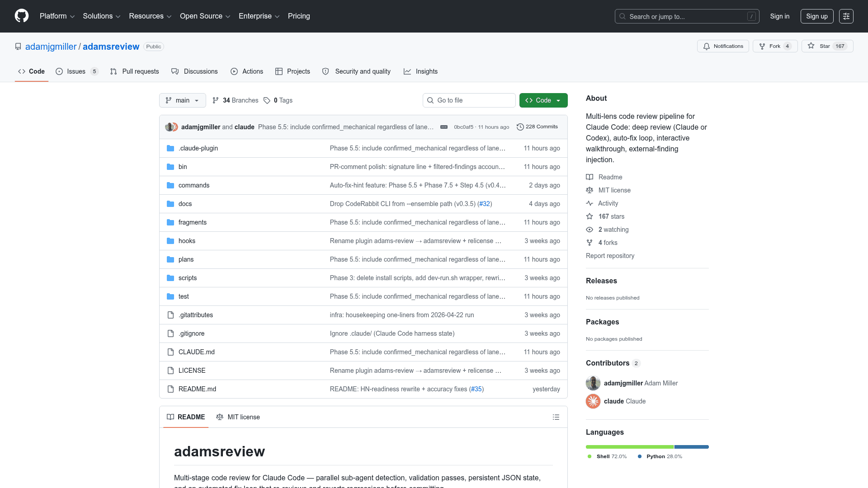Viewport: 868px width, 488px height.
Task: Click Report repository link
Action: 610,256
